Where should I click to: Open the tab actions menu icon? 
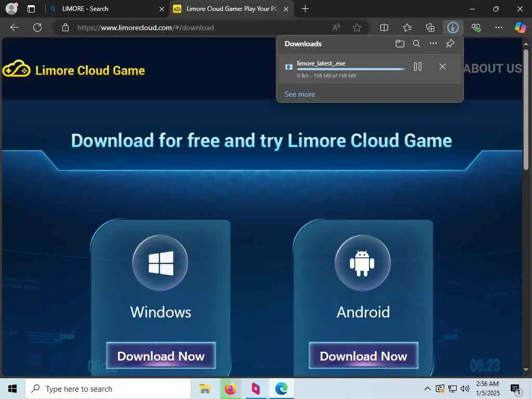[x=31, y=9]
